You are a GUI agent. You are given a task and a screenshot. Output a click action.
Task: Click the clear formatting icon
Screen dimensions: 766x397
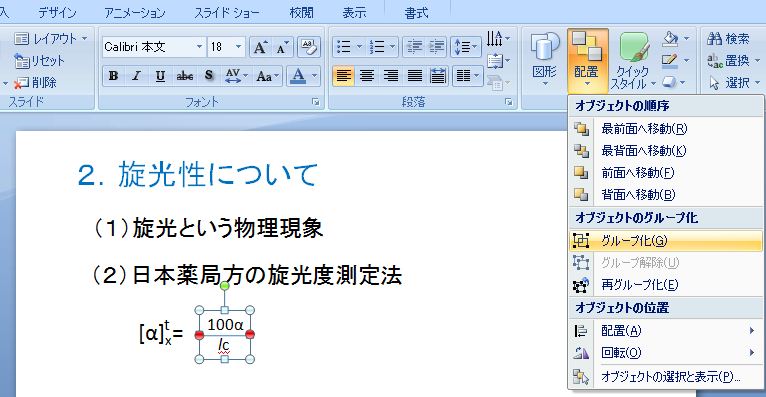point(308,47)
